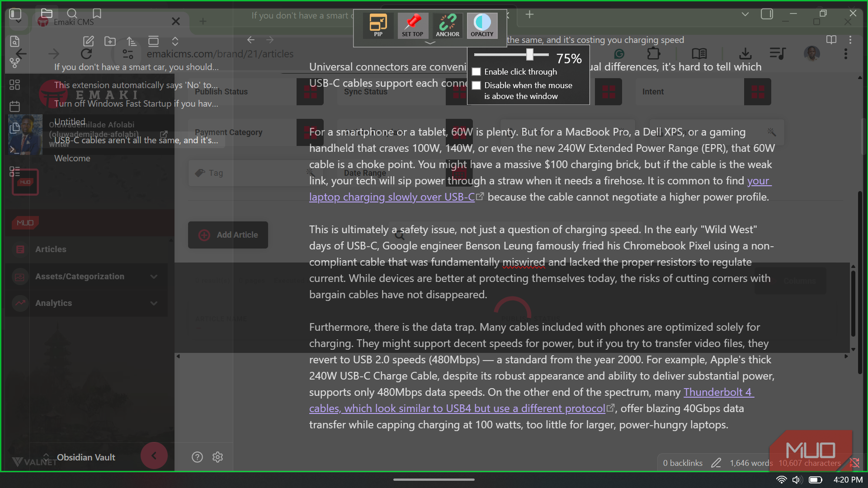Click the OPACITY tool icon
This screenshot has width=868, height=488.
[482, 25]
